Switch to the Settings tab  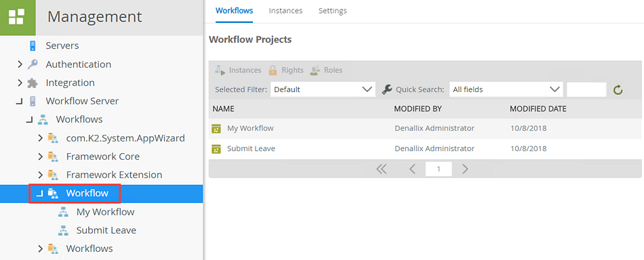(333, 11)
